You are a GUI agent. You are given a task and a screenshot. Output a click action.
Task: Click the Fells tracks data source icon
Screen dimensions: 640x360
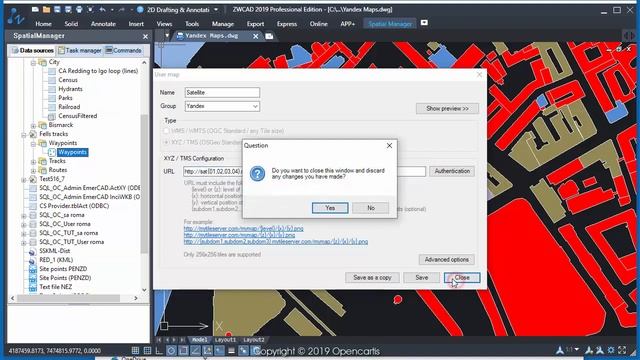33,134
